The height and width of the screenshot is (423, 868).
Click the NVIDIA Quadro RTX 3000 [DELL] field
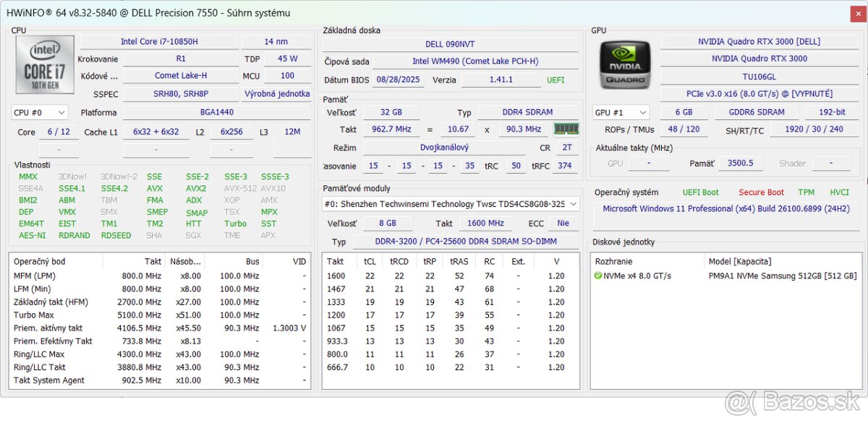(x=759, y=41)
